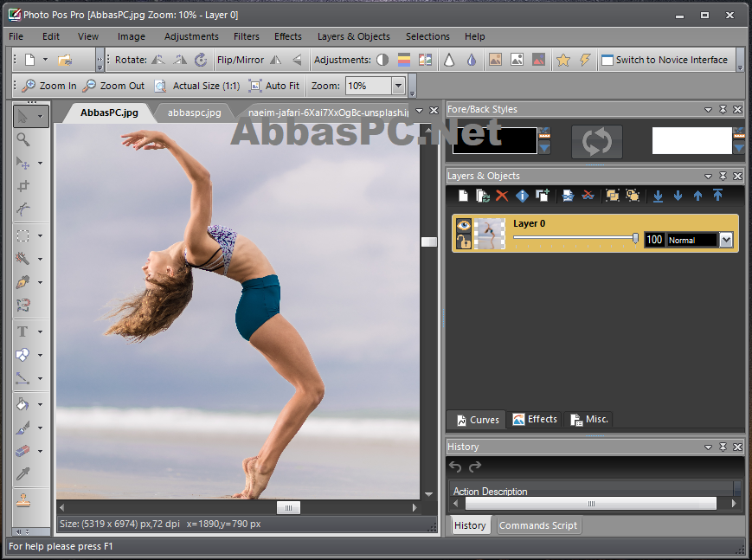Screen dimensions: 752x560
Task: Expand the Text tool options arrow
Action: click(41, 331)
